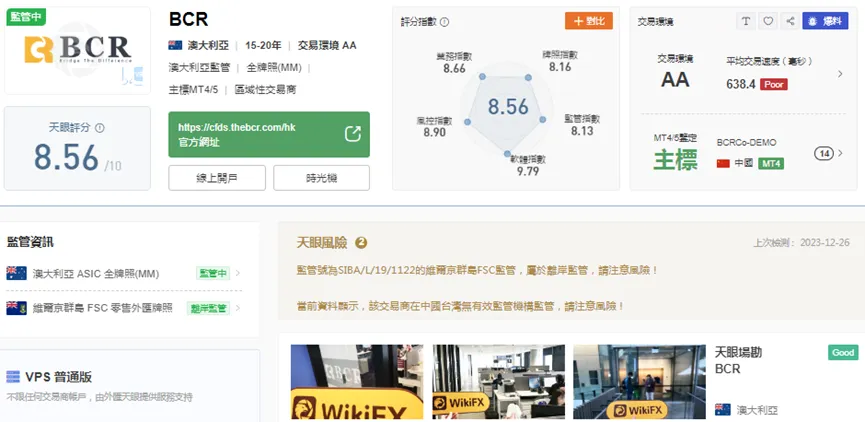865x422 pixels.
Task: Click the green 監管中 status badge on logo
Action: (26, 16)
